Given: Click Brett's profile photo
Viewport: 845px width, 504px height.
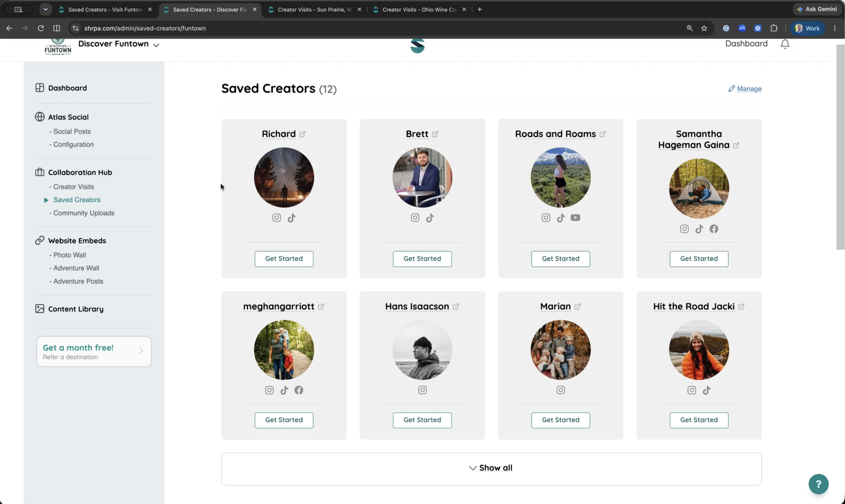Looking at the screenshot, I should [422, 177].
